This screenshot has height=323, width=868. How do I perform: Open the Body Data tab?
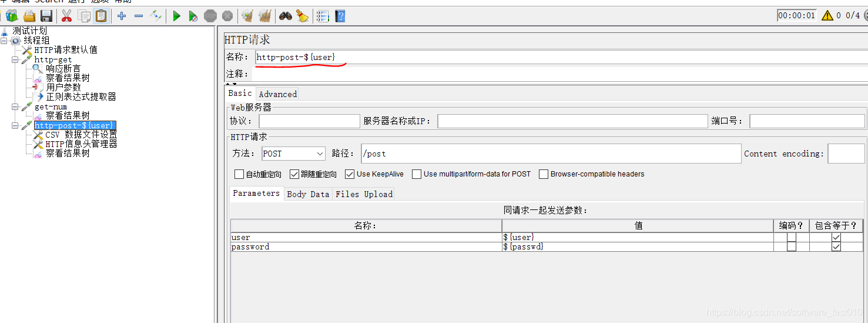point(308,194)
